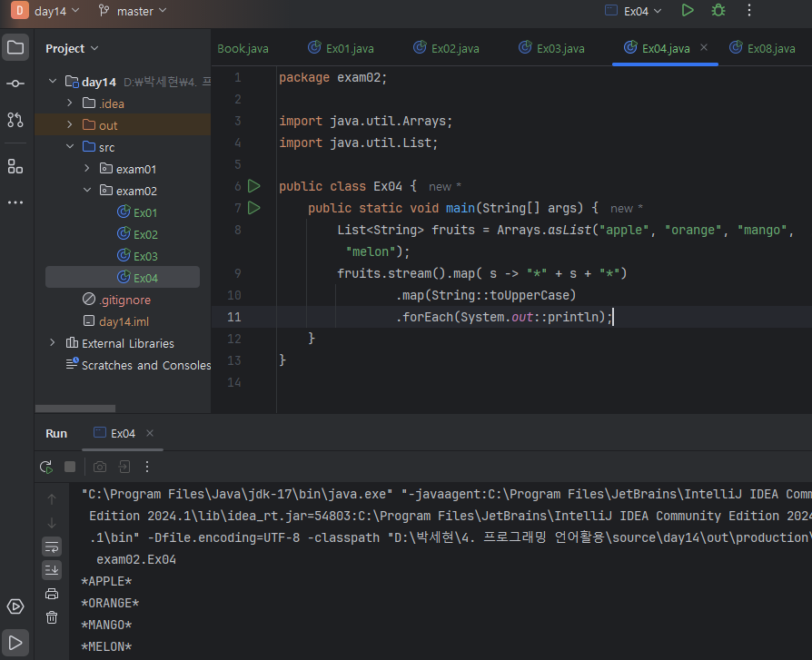812x660 pixels.
Task: Rerun Ex04 in the Run panel
Action: pos(46,467)
